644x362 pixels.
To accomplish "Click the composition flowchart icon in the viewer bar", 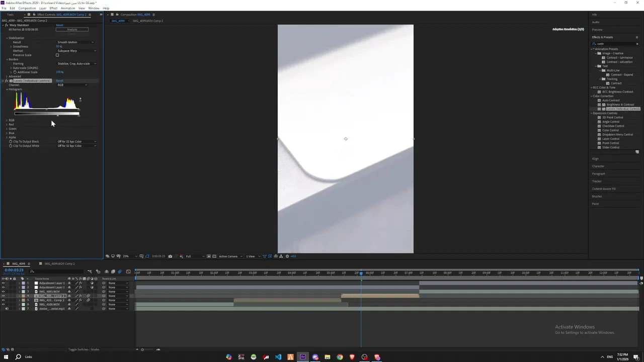I will [x=281, y=256].
